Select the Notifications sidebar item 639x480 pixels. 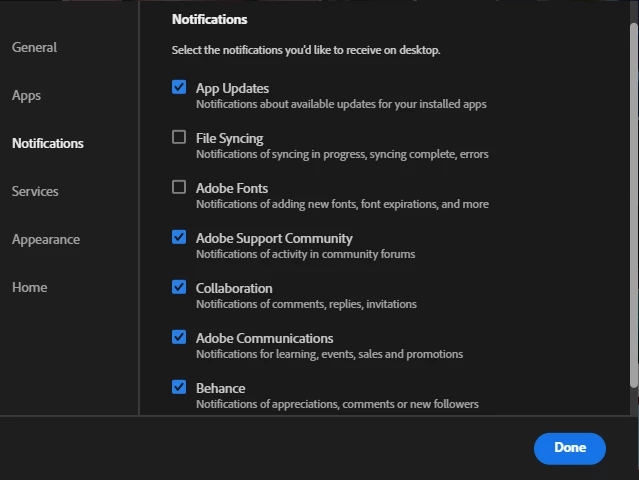pyautogui.click(x=48, y=143)
